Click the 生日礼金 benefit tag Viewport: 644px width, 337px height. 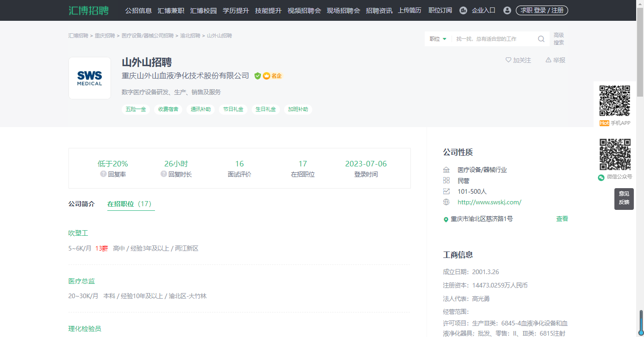[x=266, y=110]
